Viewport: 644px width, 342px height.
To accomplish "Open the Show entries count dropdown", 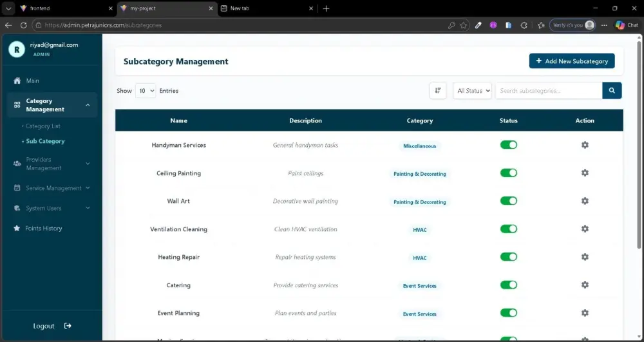I will 146,91.
